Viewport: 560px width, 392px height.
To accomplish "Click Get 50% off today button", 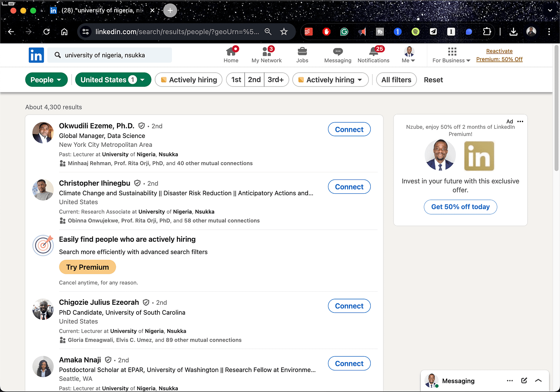I will 460,207.
